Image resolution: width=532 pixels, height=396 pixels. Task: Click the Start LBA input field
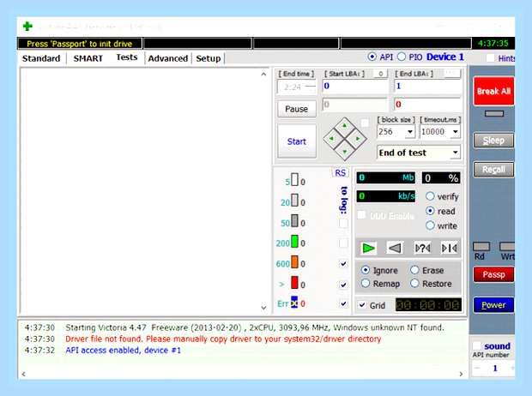pos(355,86)
